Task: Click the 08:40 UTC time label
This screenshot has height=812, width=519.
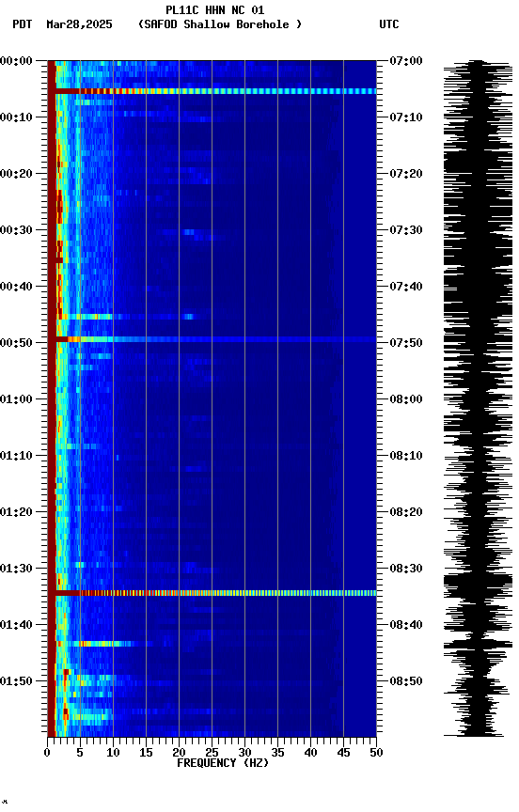Action: pyautogui.click(x=405, y=625)
